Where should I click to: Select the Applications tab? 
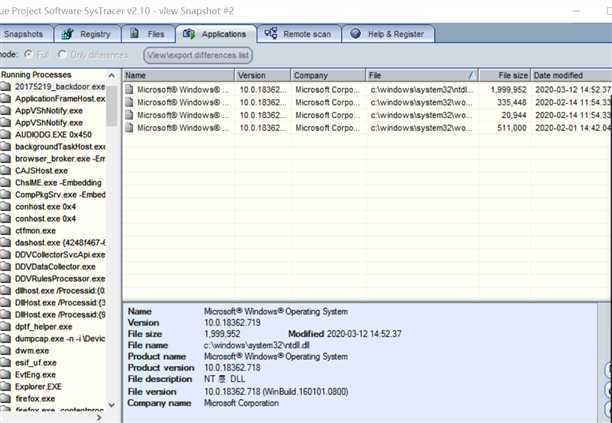[x=216, y=34]
